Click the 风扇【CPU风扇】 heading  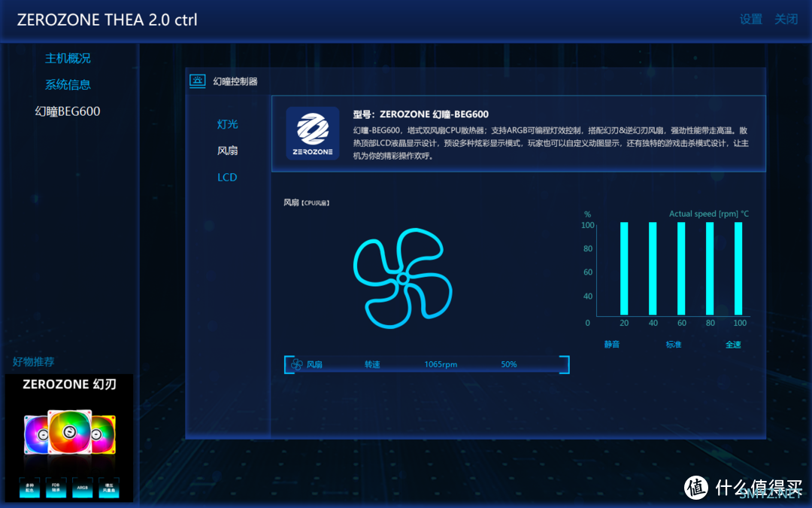(x=307, y=202)
